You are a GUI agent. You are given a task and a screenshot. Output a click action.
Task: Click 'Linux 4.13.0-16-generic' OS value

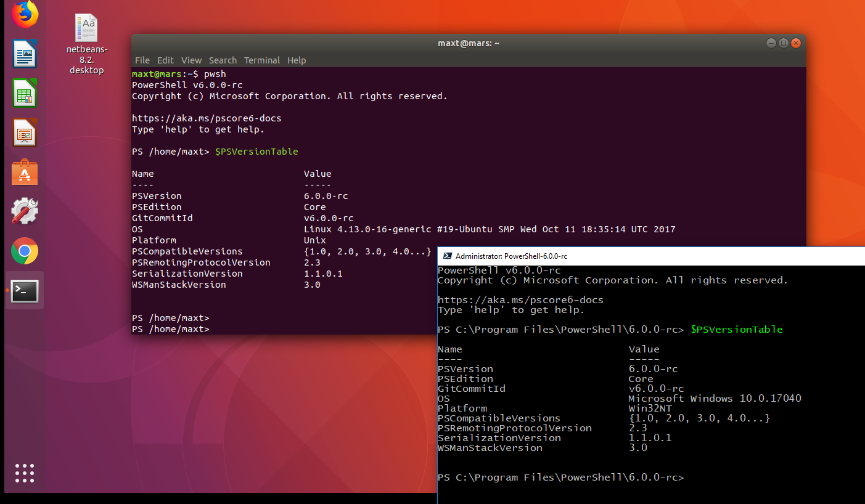coord(367,229)
